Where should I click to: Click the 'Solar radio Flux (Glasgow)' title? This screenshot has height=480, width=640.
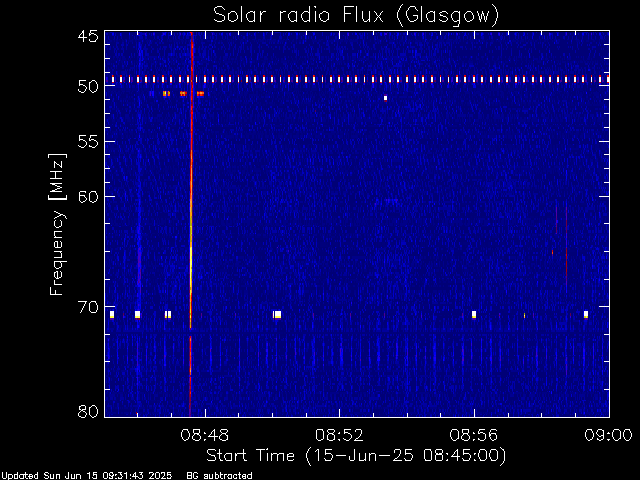click(x=356, y=16)
